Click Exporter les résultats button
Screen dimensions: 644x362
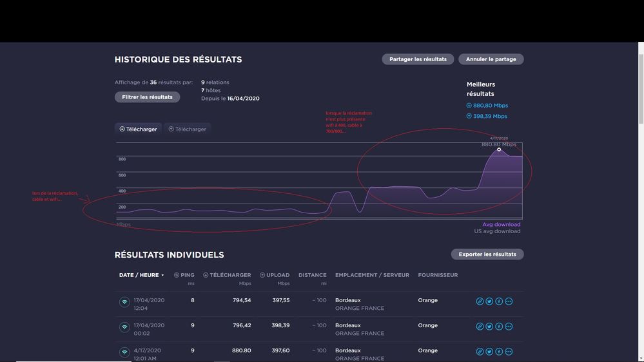(x=487, y=254)
